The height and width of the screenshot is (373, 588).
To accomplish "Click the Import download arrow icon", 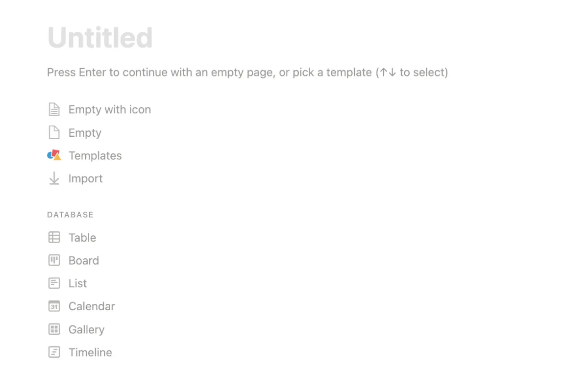I will click(54, 179).
